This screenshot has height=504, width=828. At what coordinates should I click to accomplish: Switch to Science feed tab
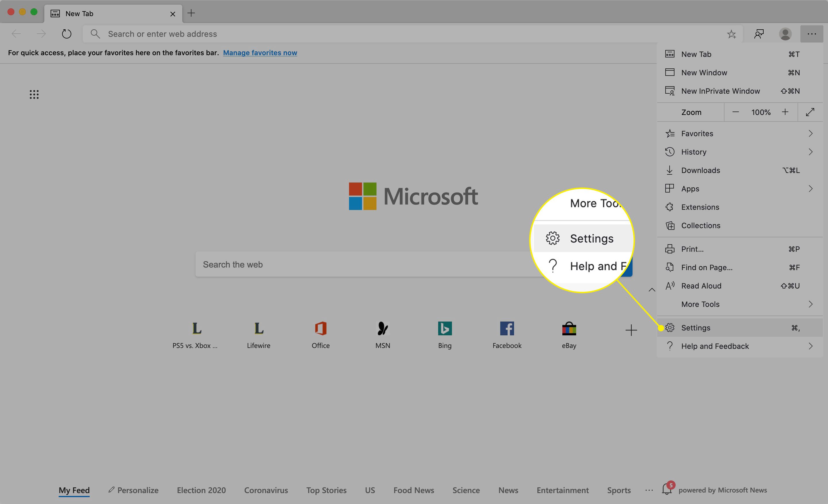pos(466,490)
